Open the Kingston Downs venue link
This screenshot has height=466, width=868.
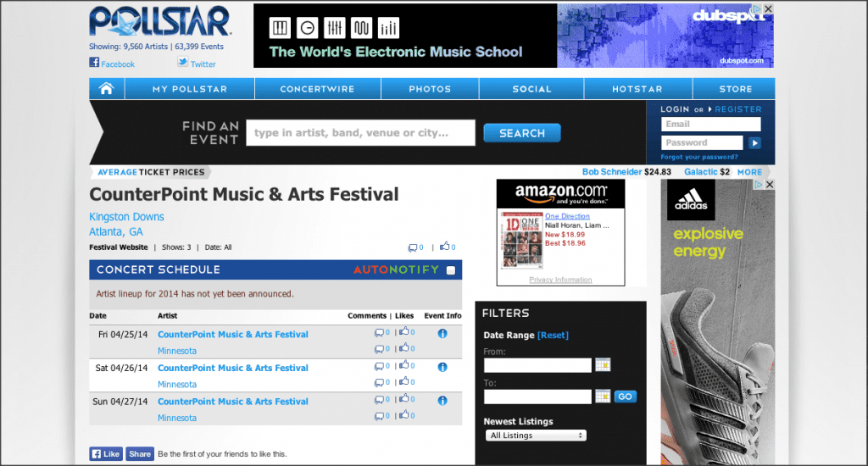coord(126,217)
